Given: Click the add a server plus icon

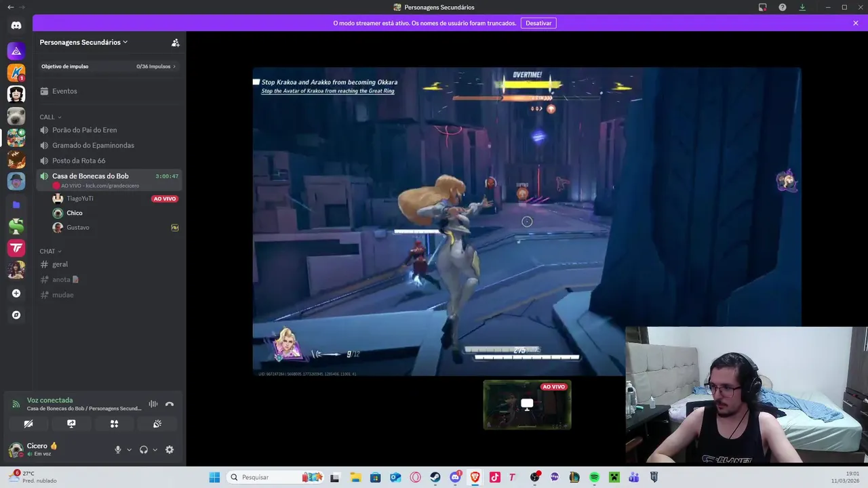Looking at the screenshot, I should click(x=16, y=293).
